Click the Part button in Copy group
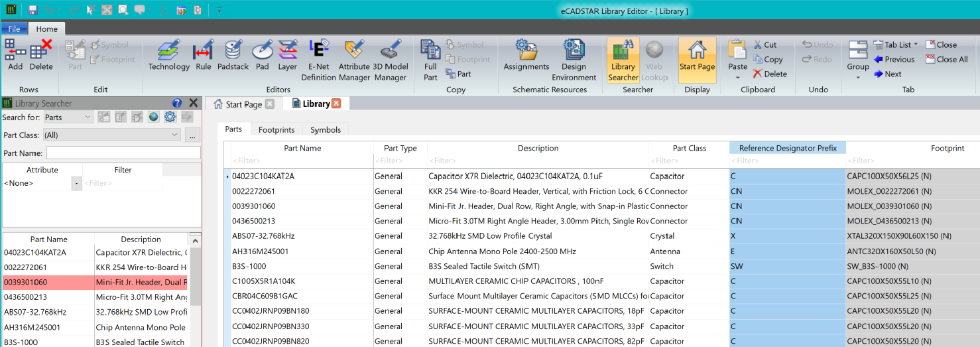The image size is (980, 347). [x=458, y=74]
